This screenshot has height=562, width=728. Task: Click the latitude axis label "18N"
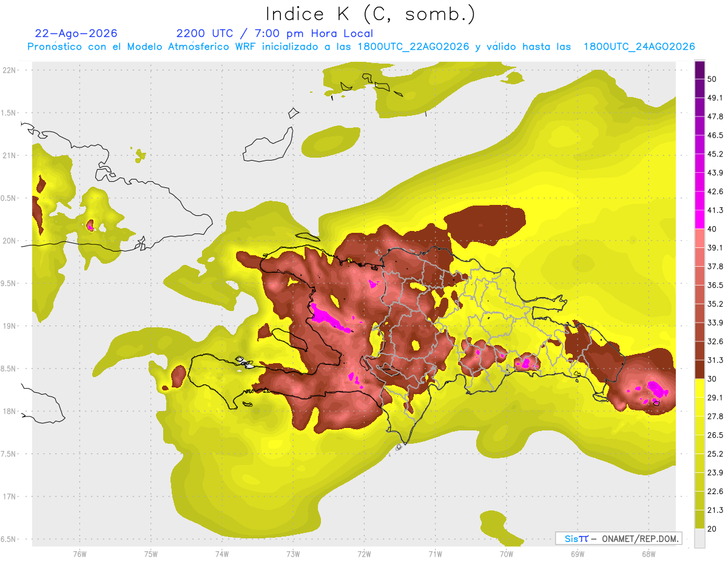10,411
